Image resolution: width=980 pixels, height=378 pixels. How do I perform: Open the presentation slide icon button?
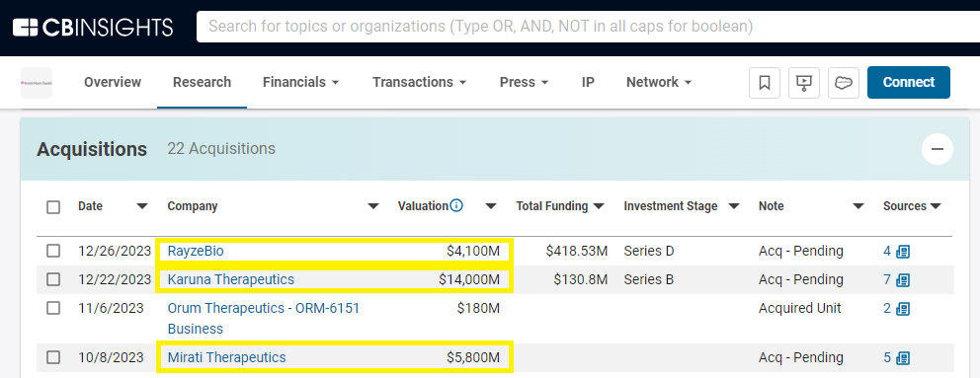tap(804, 83)
